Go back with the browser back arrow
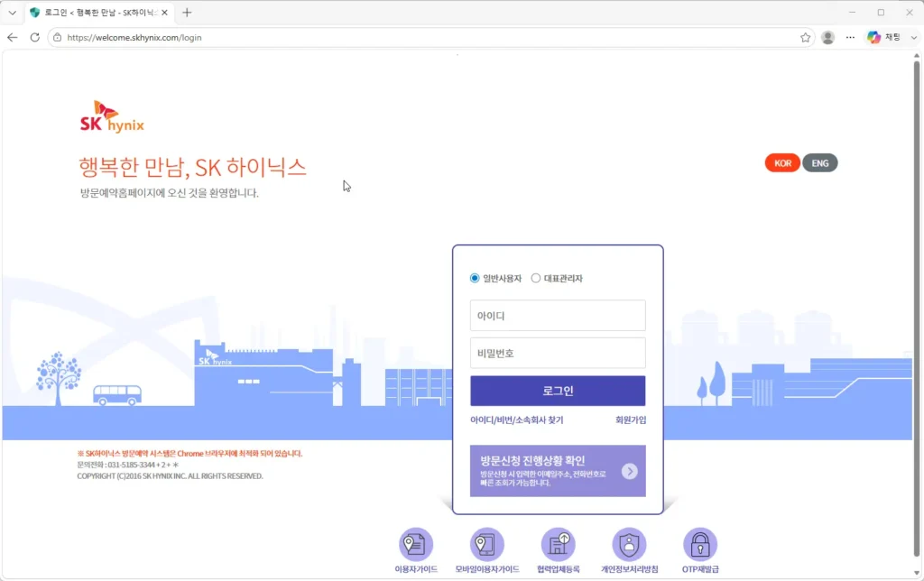This screenshot has width=924, height=581. [x=13, y=37]
